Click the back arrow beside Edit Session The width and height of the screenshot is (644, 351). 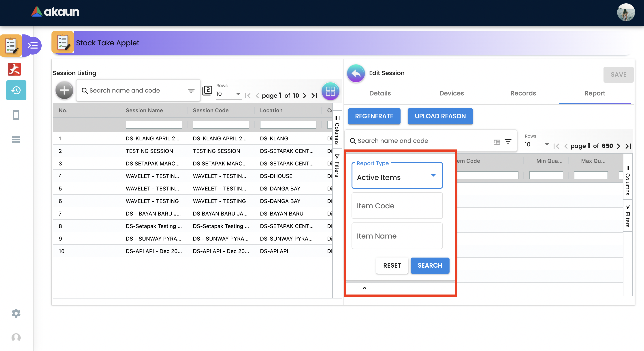(356, 73)
